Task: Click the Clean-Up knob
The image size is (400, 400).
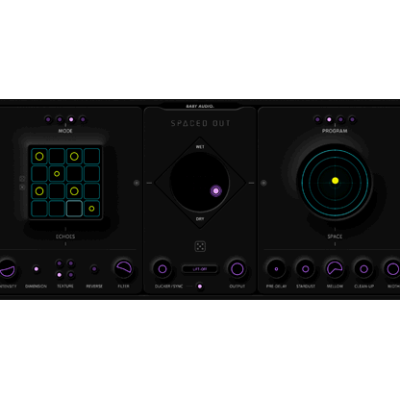Action: tap(364, 269)
